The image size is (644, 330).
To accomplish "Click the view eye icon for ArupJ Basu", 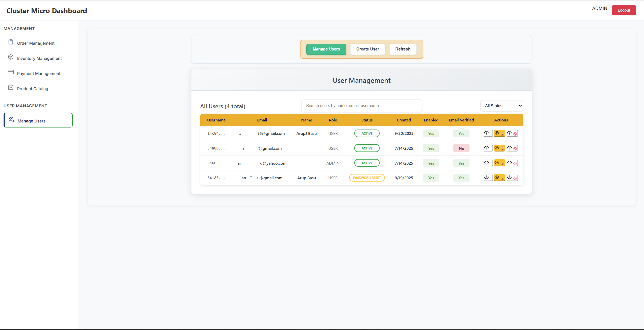I will 486,133.
